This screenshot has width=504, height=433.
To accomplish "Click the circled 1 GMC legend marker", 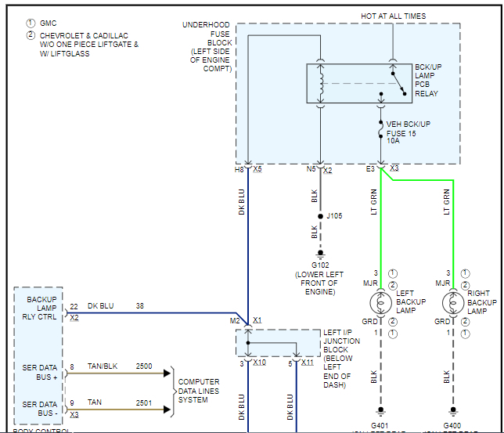I will (x=31, y=23).
